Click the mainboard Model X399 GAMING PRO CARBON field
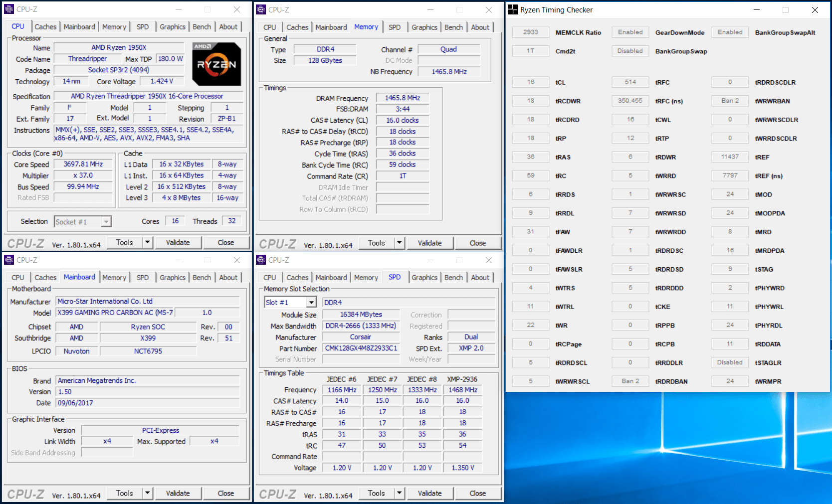 (115, 313)
